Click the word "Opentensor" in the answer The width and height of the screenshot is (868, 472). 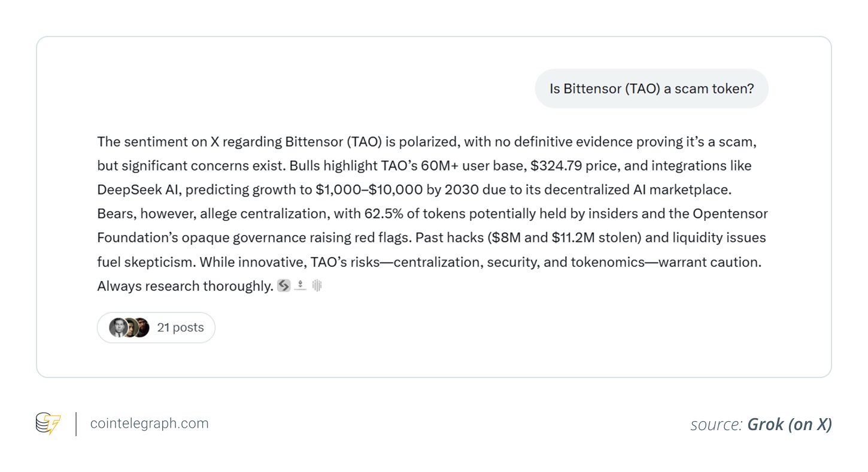(730, 214)
